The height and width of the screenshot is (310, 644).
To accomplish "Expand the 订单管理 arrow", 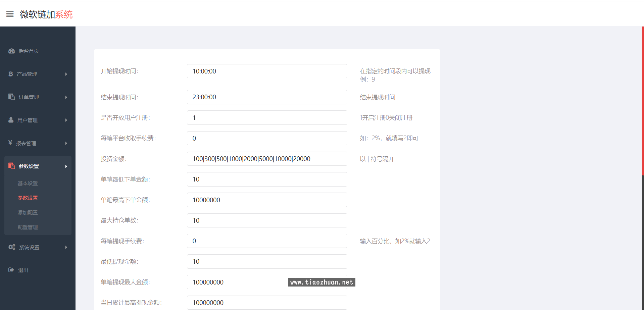I will click(x=66, y=97).
